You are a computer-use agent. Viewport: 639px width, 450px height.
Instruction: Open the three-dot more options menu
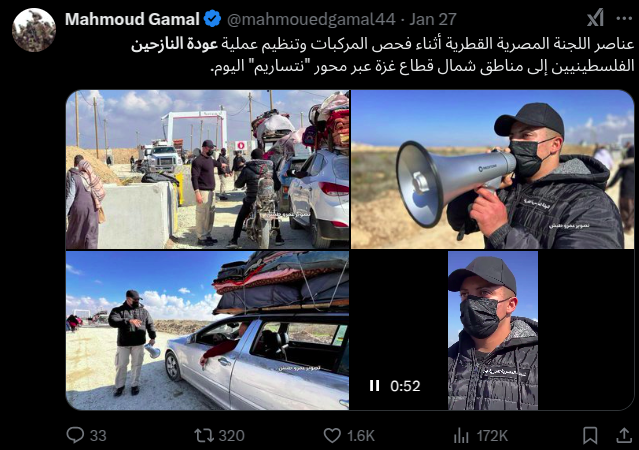624,18
